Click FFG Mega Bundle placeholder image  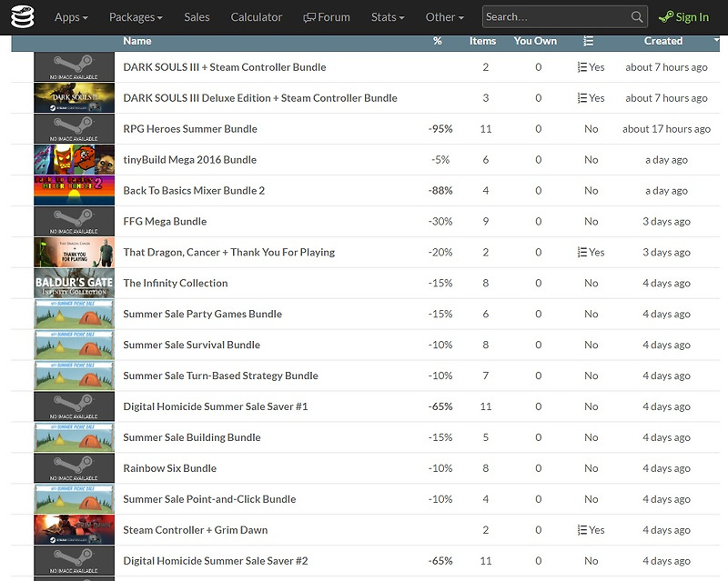click(75, 221)
